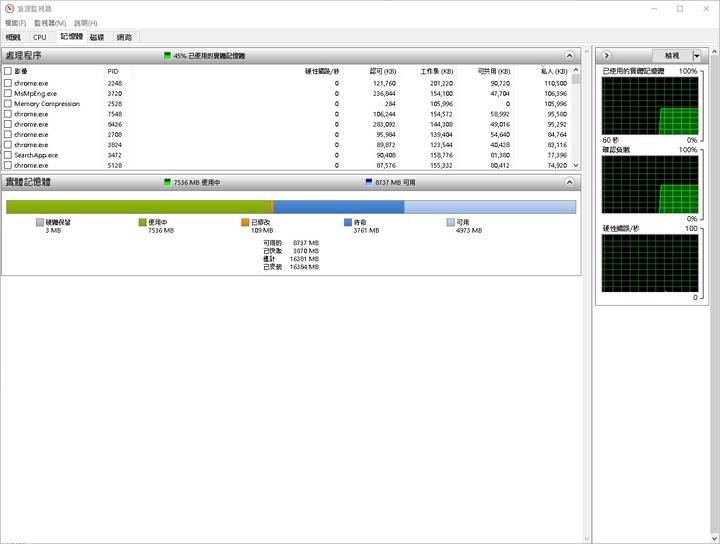Click the blue 待命 legend square
Image resolution: width=720 pixels, height=544 pixels.
click(x=348, y=222)
